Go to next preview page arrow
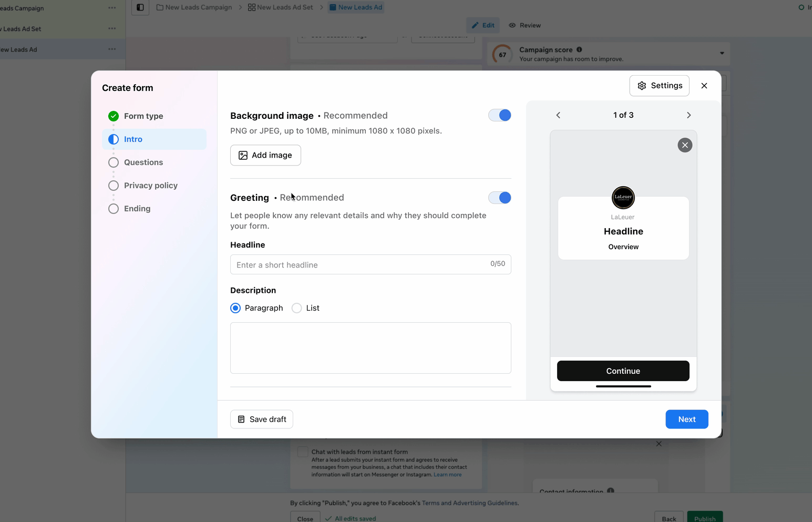This screenshot has height=522, width=812. click(x=688, y=115)
